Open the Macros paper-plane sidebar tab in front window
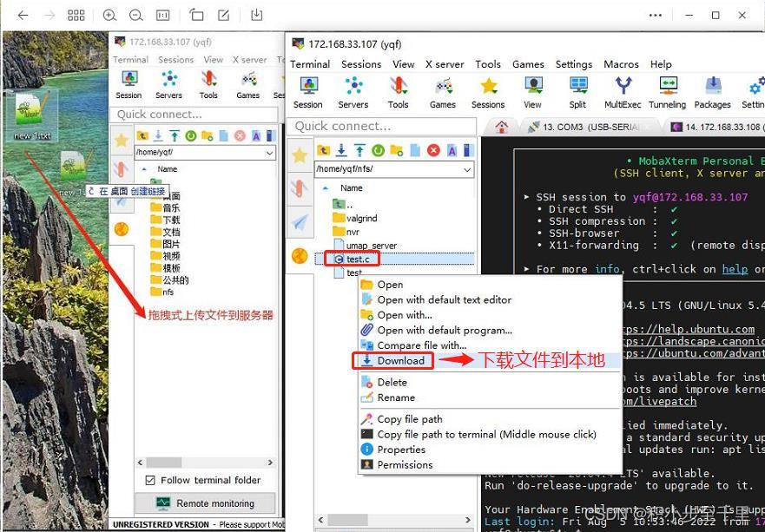 pos(299,222)
